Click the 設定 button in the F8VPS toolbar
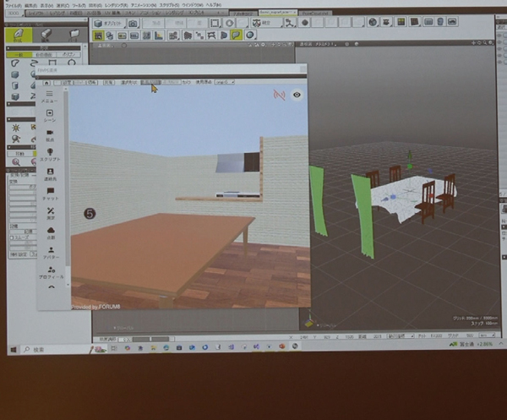Image resolution: width=507 pixels, height=420 pixels. coord(67,83)
